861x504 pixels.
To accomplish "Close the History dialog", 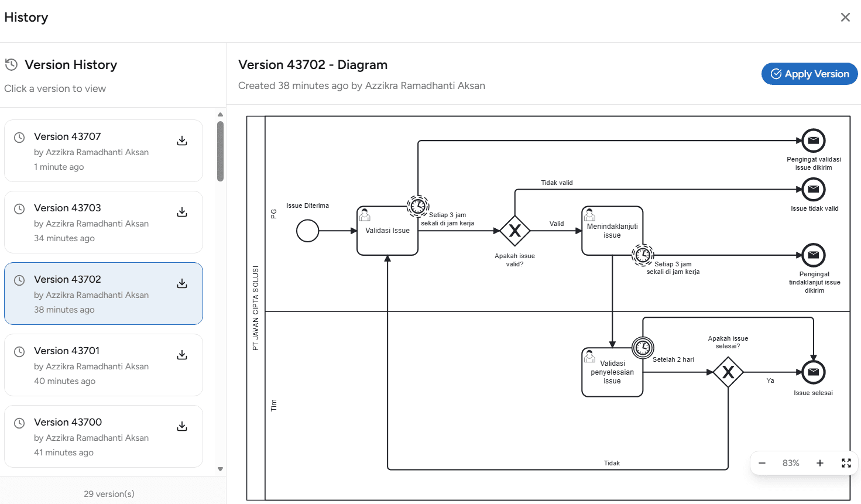I will click(845, 18).
